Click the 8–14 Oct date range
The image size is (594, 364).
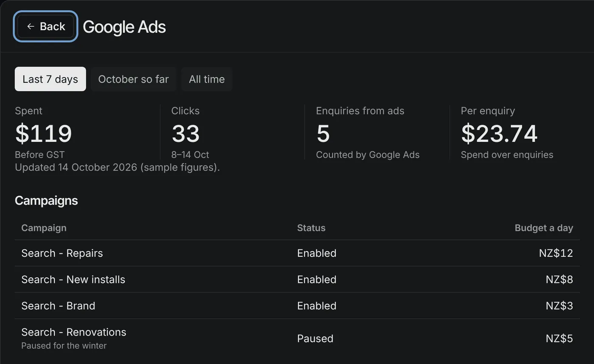point(190,155)
